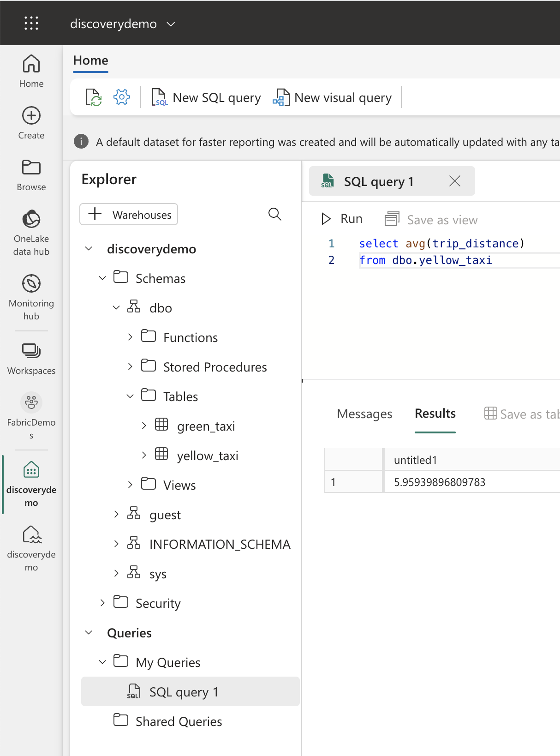Viewport: 560px width, 756px height.
Task: Collapse the Schemas folder chevron
Action: coord(102,278)
